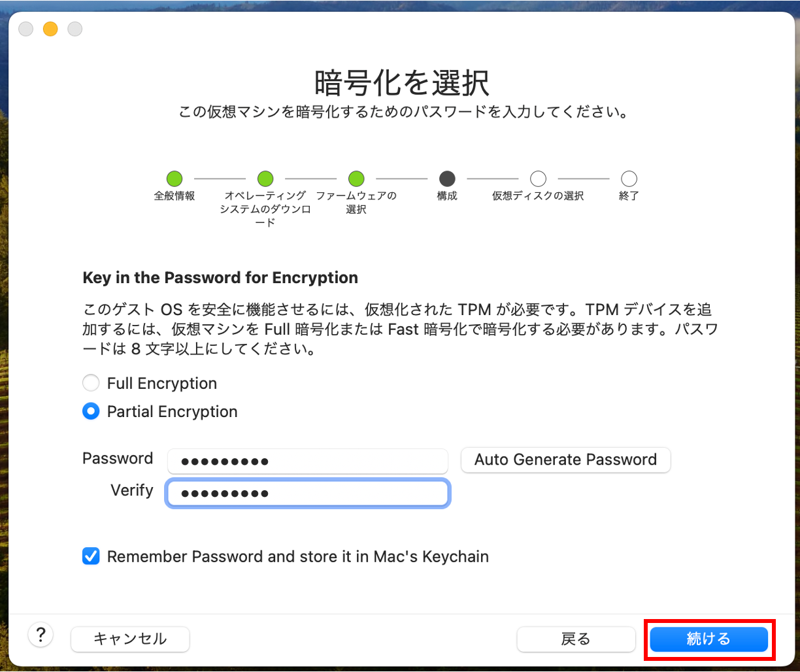Click the オペレーティングシステムのダウンロード step circle
The height and width of the screenshot is (672, 800).
265,178
